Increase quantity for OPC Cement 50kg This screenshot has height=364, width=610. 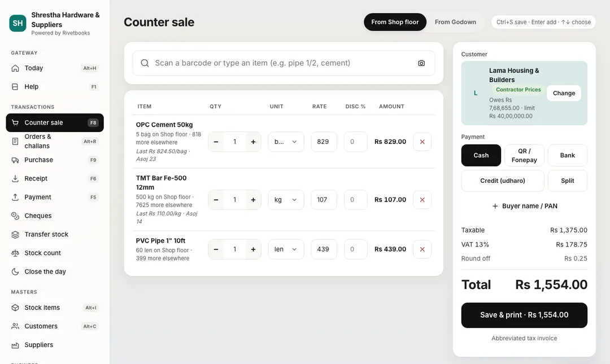coord(253,142)
